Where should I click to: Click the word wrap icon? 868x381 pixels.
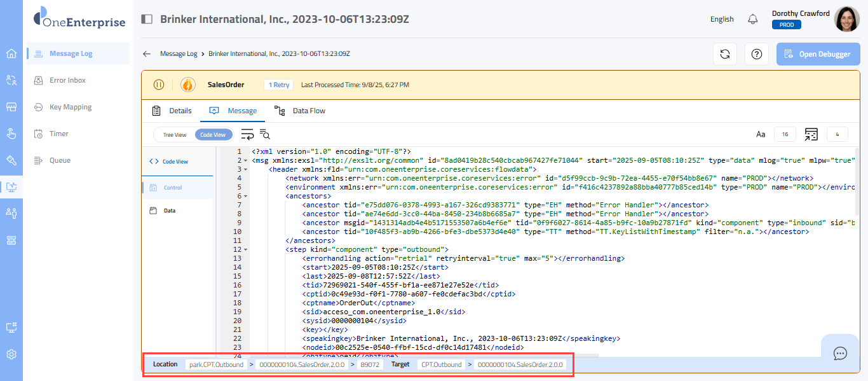[247, 134]
